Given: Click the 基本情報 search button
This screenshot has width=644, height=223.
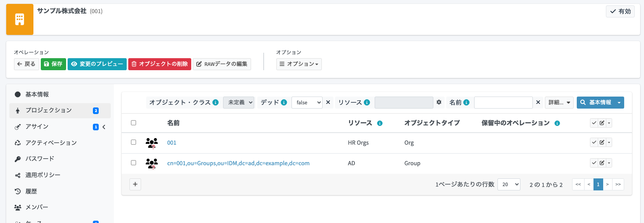Looking at the screenshot, I should point(596,102).
